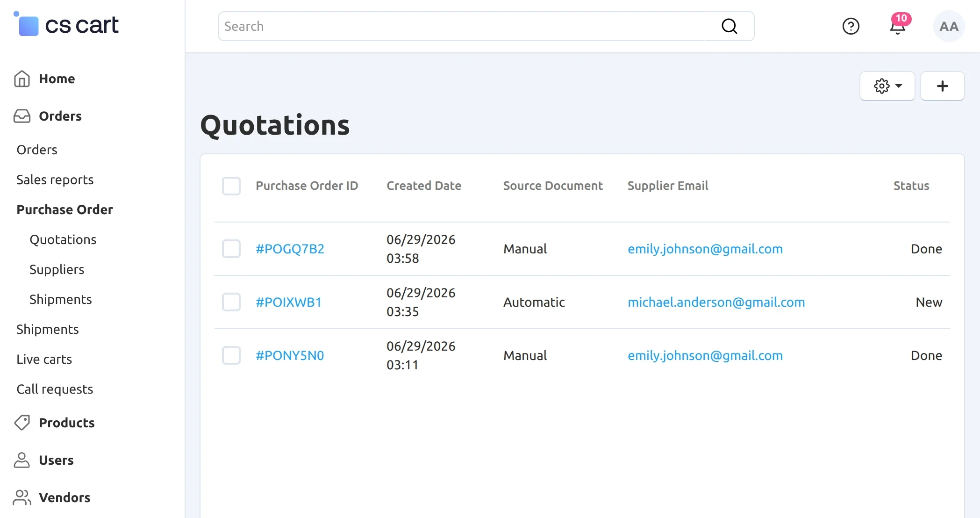Expand the Orders section label
Screen dimensions: 980x518
pos(60,116)
